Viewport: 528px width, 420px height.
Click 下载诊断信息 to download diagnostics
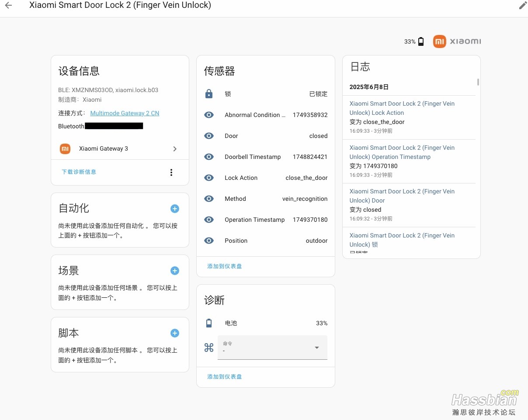[x=79, y=172]
